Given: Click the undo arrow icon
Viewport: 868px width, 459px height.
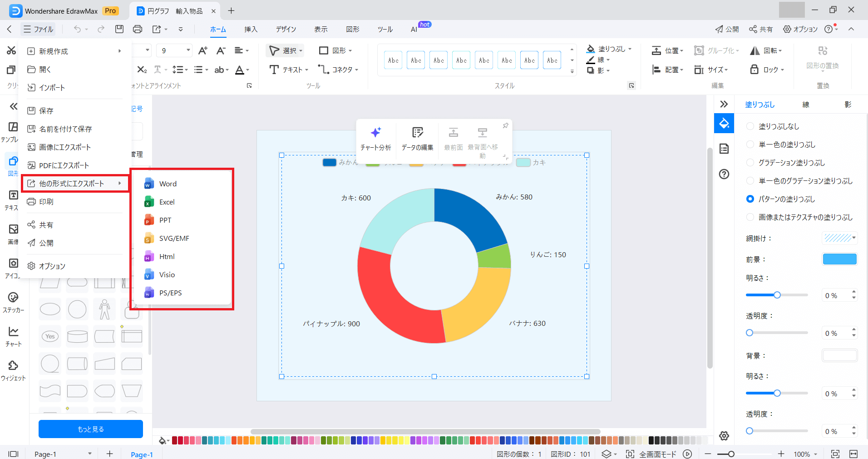Looking at the screenshot, I should click(x=77, y=29).
